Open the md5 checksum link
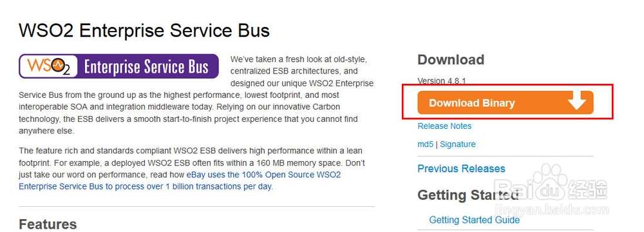 point(425,144)
